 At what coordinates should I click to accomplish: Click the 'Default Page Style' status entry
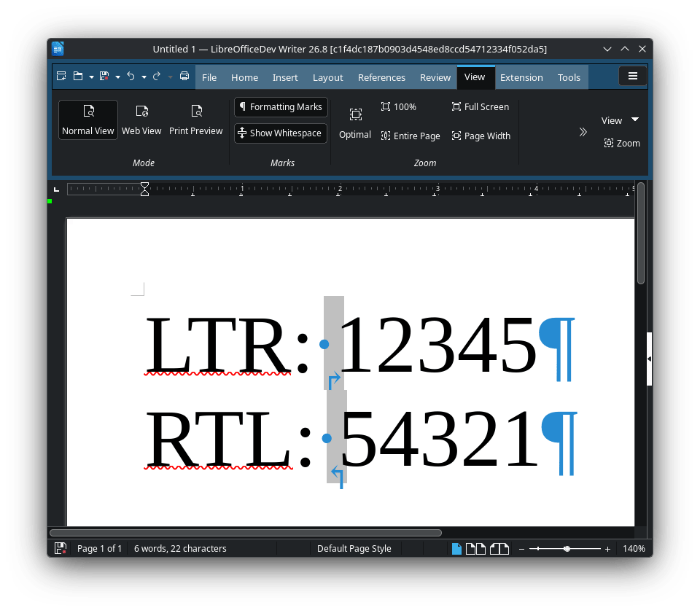[354, 549]
